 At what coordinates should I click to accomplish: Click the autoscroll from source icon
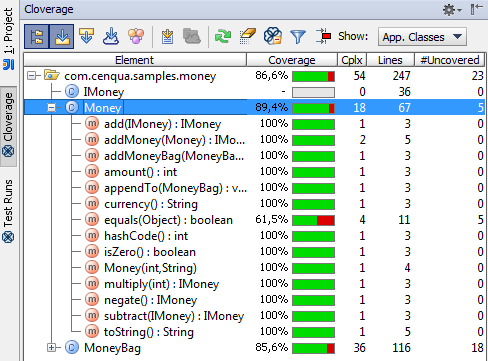tap(87, 36)
